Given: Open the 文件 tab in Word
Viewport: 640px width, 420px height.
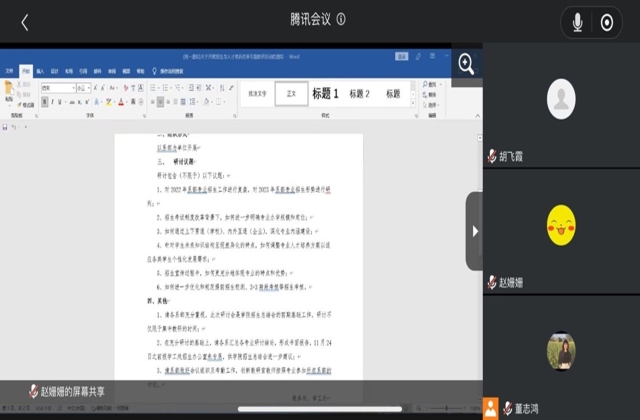Looking at the screenshot, I should (10, 72).
